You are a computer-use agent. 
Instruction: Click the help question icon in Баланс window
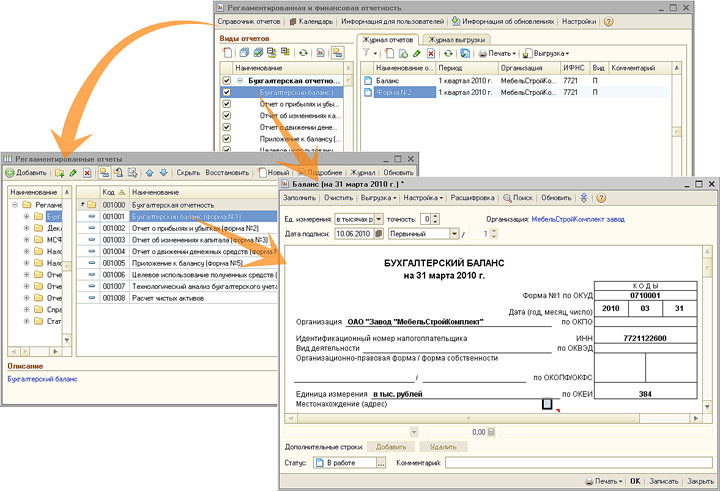tap(601, 198)
